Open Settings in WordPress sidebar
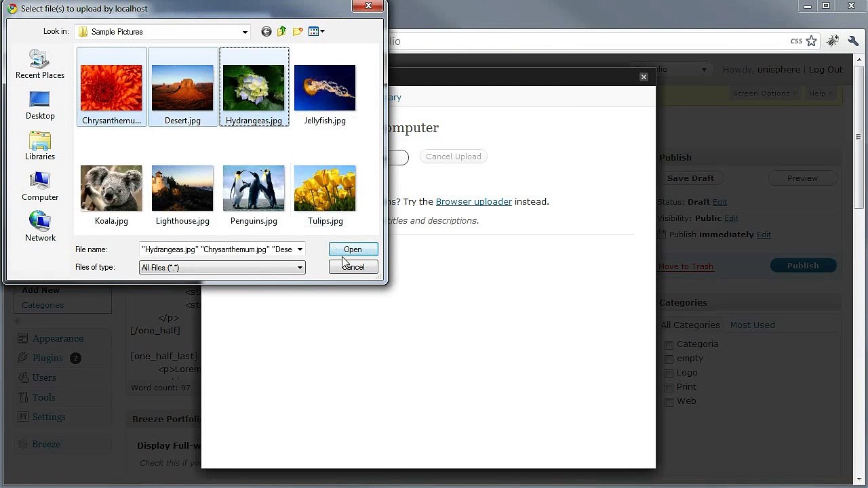The height and width of the screenshot is (488, 868). pos(49,417)
